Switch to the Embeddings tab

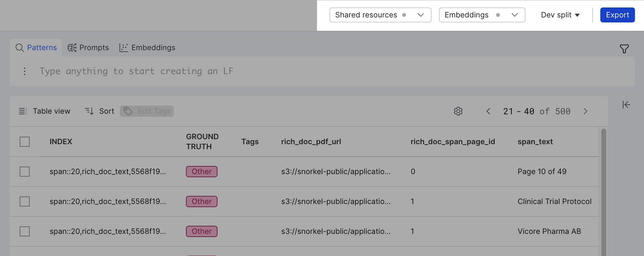[x=147, y=48]
